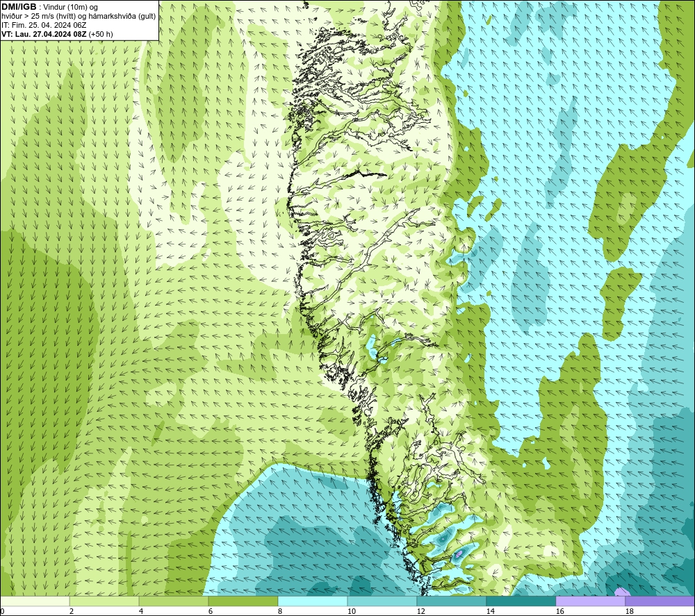The width and height of the screenshot is (695, 616).
Task: Select the 6–8 m/s dark green legend color
Action: [243, 601]
